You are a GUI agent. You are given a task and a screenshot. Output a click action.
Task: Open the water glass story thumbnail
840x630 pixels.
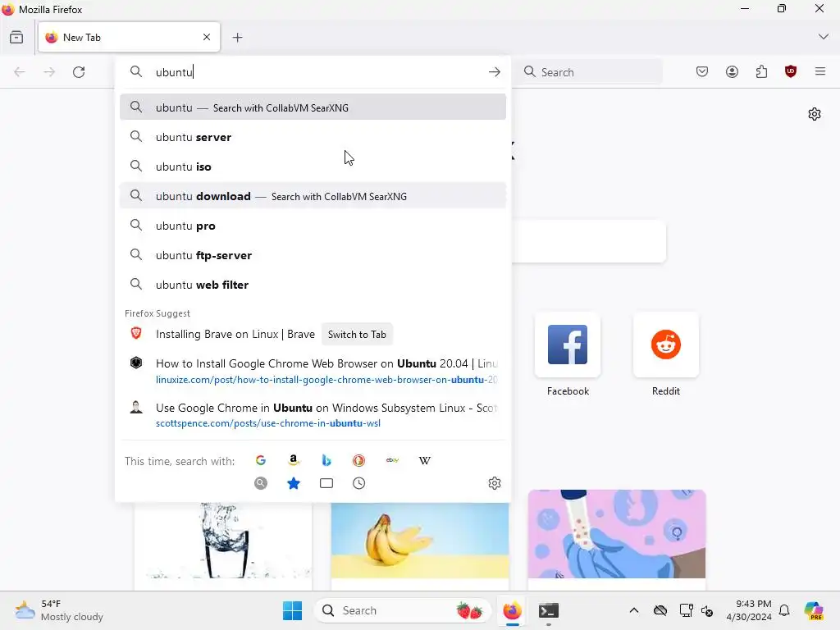[x=223, y=540]
